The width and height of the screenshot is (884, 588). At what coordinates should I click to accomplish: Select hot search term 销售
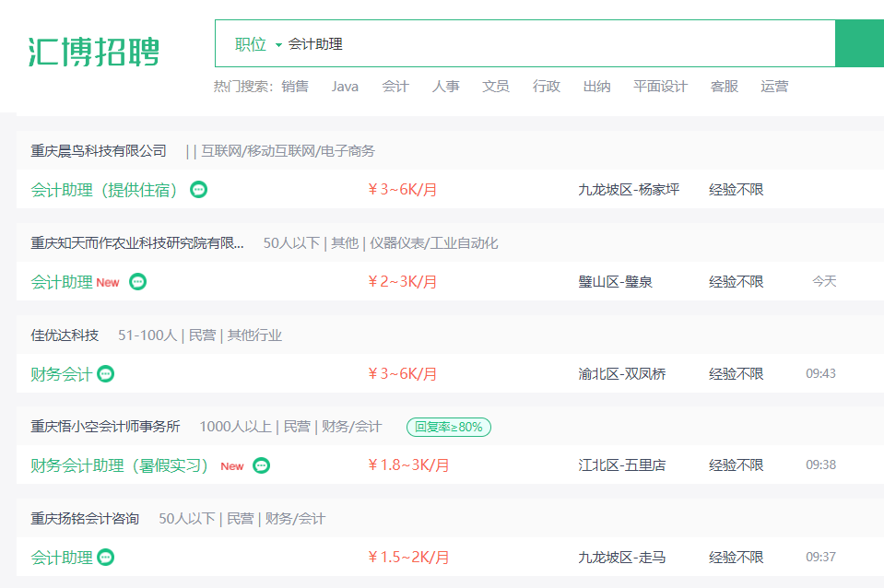coord(295,87)
